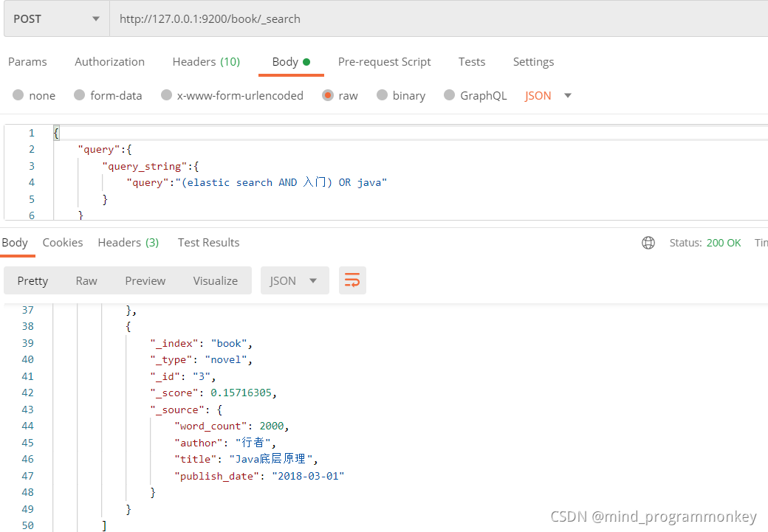Choose x-www-form-urlencoded body type
This screenshot has height=532, width=768.
tap(232, 95)
